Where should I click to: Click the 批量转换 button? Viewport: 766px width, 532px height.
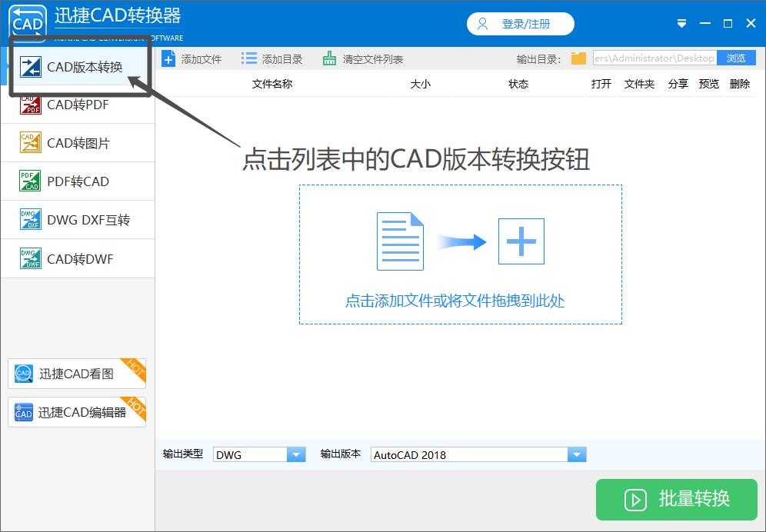(676, 500)
